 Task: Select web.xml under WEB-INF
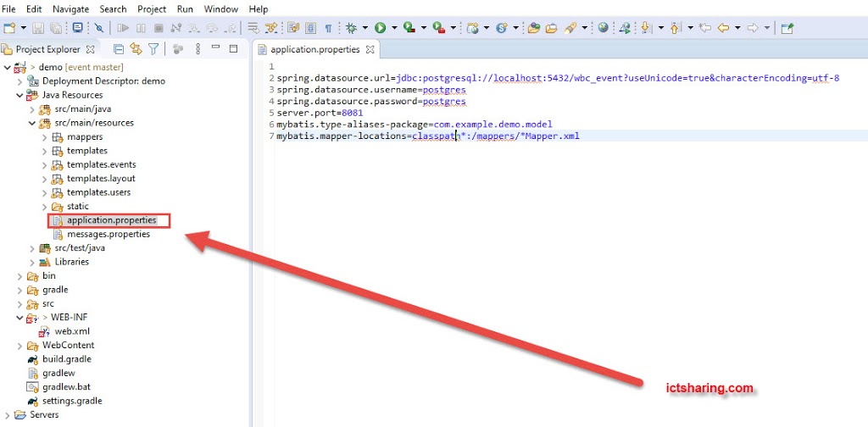pyautogui.click(x=72, y=331)
